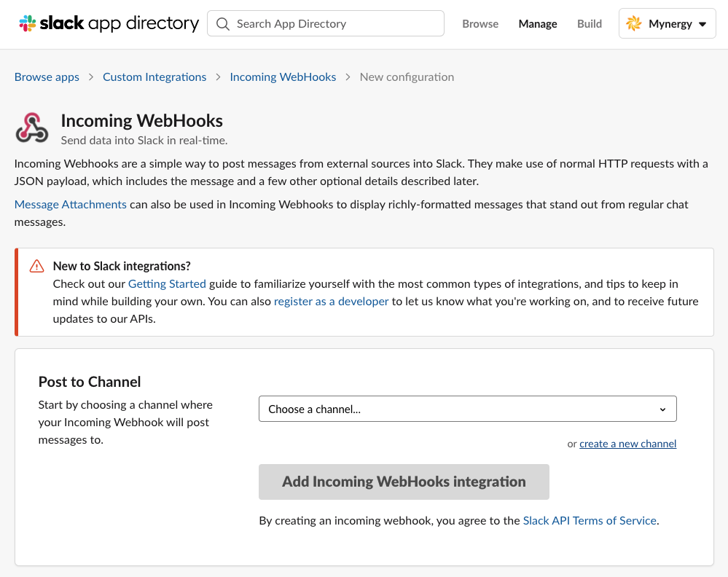Viewport: 728px width, 577px height.
Task: Open the Mynergy workspace dropdown arrow
Action: [702, 24]
